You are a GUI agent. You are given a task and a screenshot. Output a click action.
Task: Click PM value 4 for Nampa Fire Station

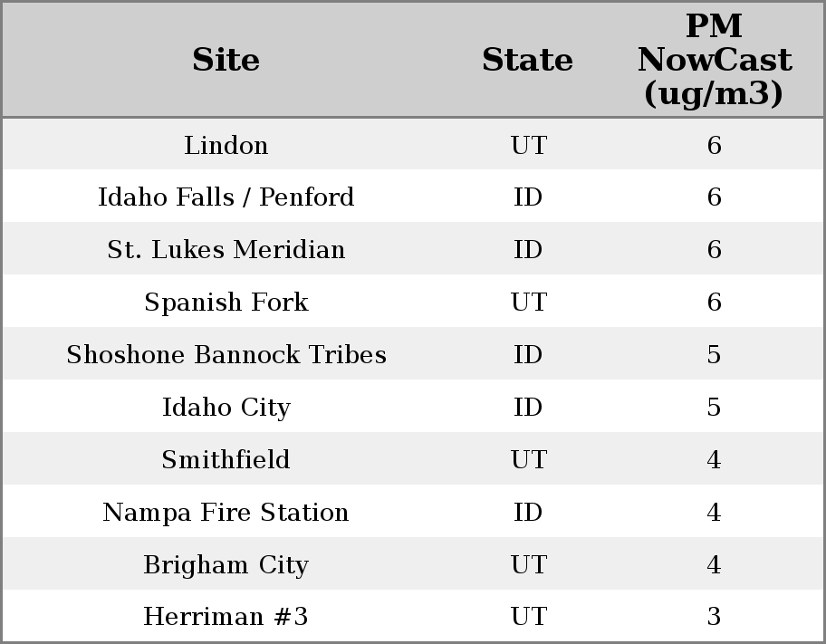(x=714, y=513)
